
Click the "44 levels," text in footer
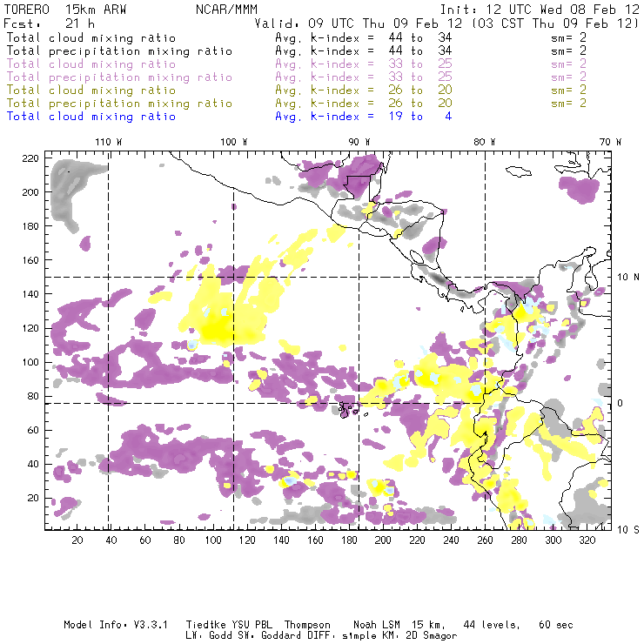[491, 625]
